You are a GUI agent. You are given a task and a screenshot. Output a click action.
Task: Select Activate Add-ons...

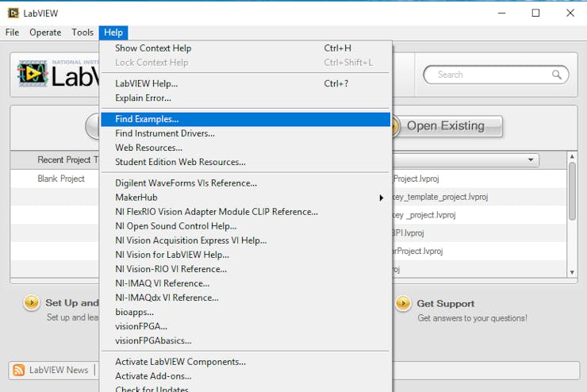(x=245, y=376)
